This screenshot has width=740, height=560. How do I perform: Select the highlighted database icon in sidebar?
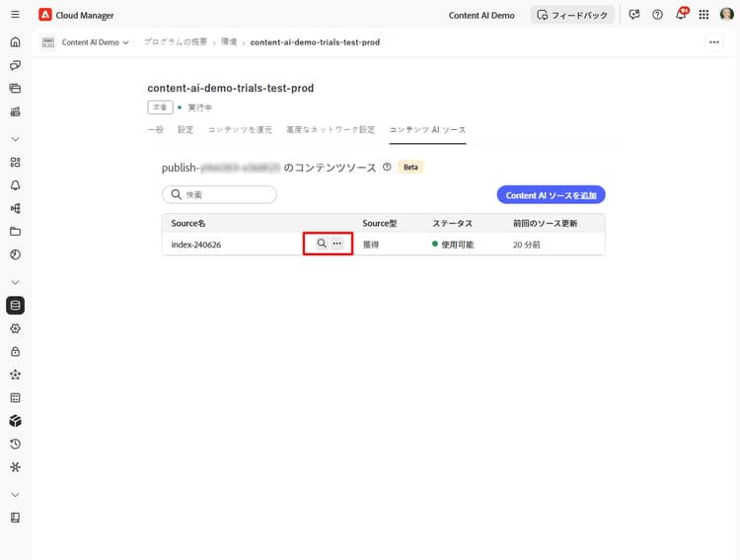tap(15, 306)
